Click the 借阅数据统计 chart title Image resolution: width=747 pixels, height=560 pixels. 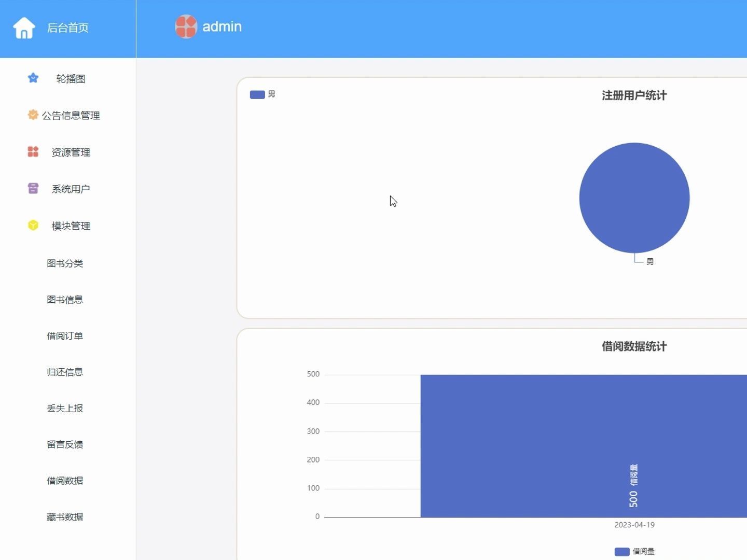(x=634, y=346)
